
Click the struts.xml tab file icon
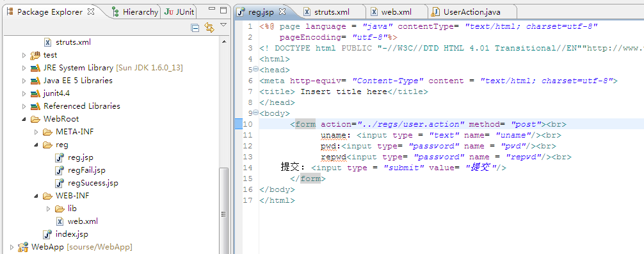(x=307, y=12)
